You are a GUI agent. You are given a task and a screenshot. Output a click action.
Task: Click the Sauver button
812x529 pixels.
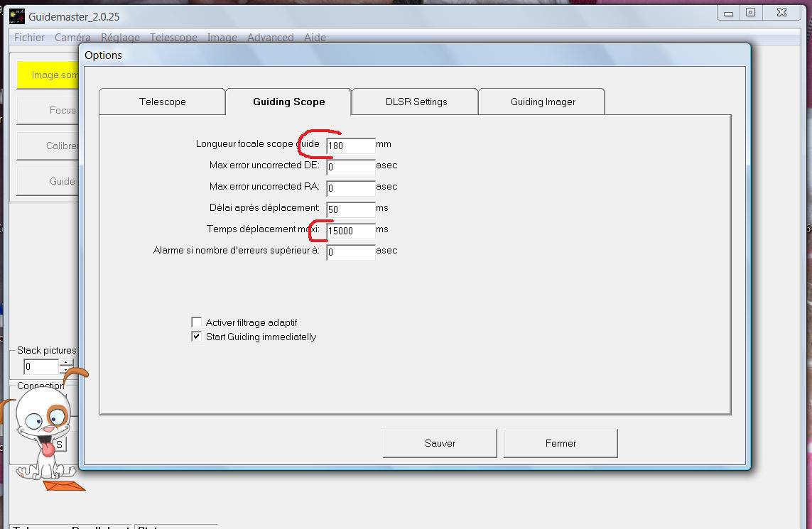pos(440,443)
